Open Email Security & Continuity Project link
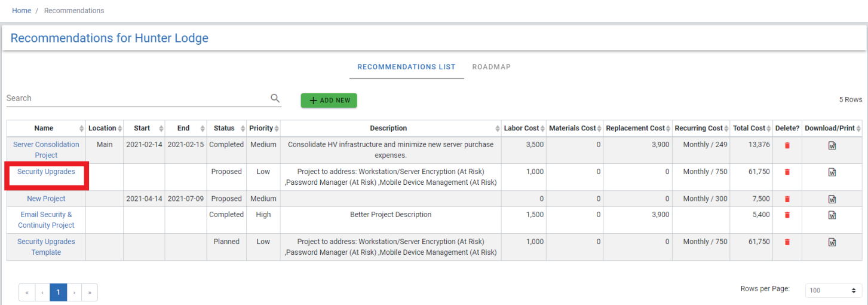This screenshot has height=305, width=868. (x=46, y=220)
